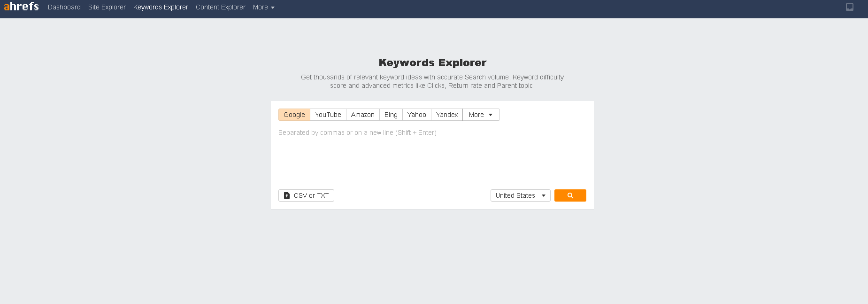Viewport: 868px width, 304px height.
Task: Open Keywords Explorer in navigation
Action: point(161,7)
